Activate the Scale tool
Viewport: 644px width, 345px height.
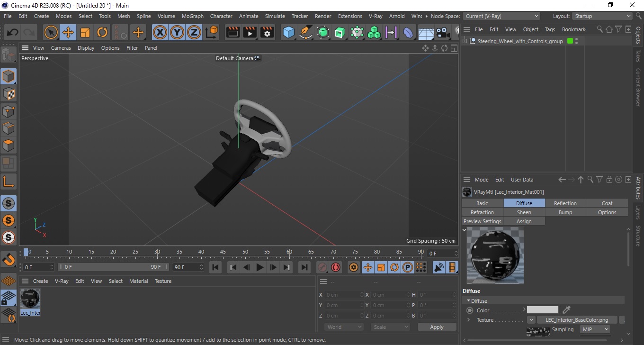coord(85,33)
